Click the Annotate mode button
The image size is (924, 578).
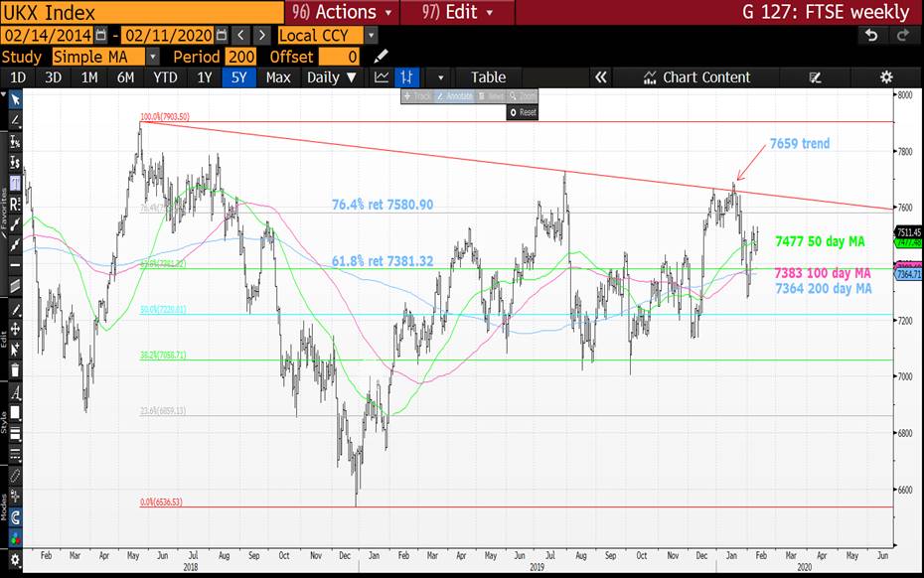(454, 96)
